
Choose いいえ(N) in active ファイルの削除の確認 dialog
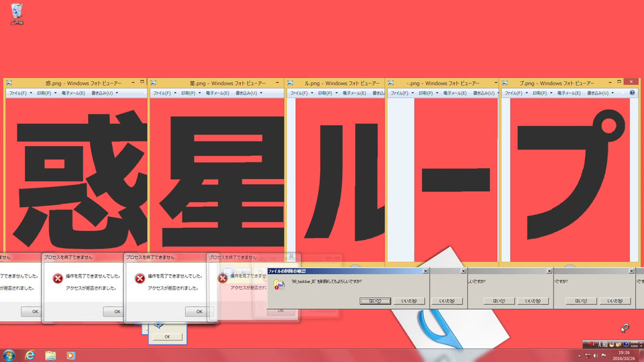pyautogui.click(x=409, y=301)
